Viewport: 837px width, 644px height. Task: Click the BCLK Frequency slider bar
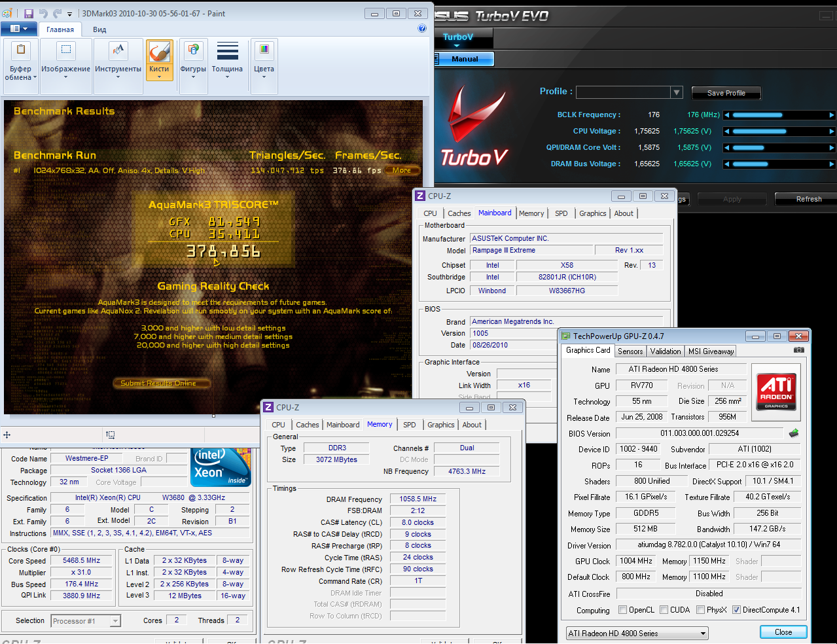point(779,115)
